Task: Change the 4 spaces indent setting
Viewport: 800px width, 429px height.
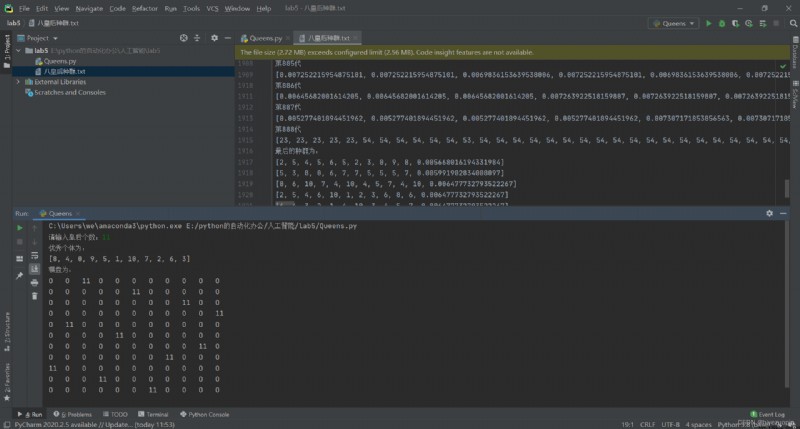Action: click(x=698, y=424)
